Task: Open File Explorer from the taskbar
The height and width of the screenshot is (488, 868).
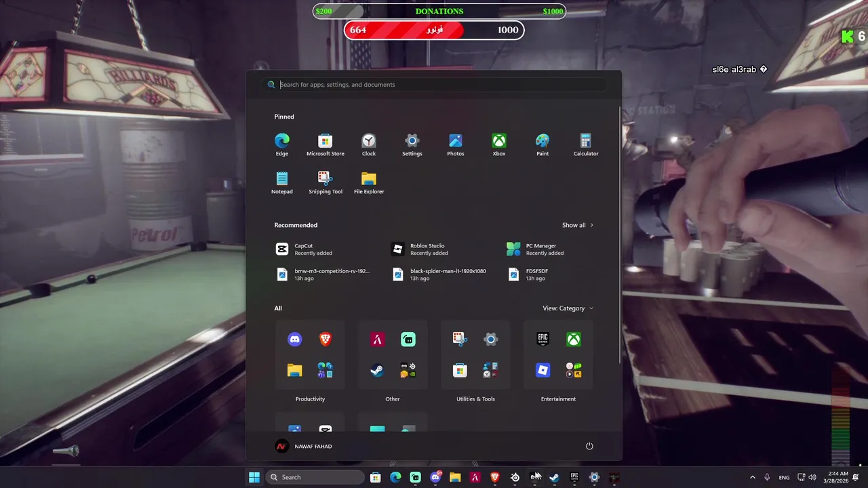Action: pyautogui.click(x=455, y=477)
